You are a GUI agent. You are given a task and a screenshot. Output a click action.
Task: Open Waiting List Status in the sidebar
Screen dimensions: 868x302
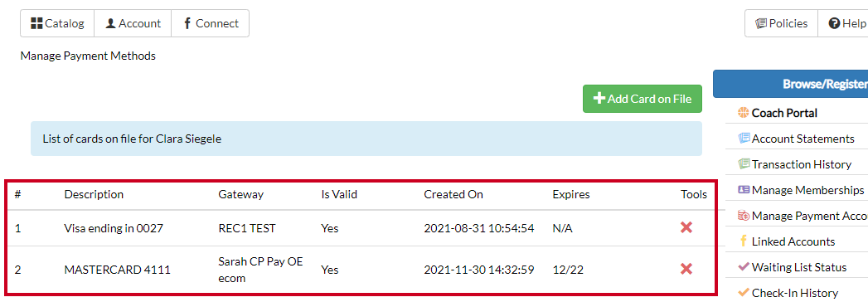(799, 267)
